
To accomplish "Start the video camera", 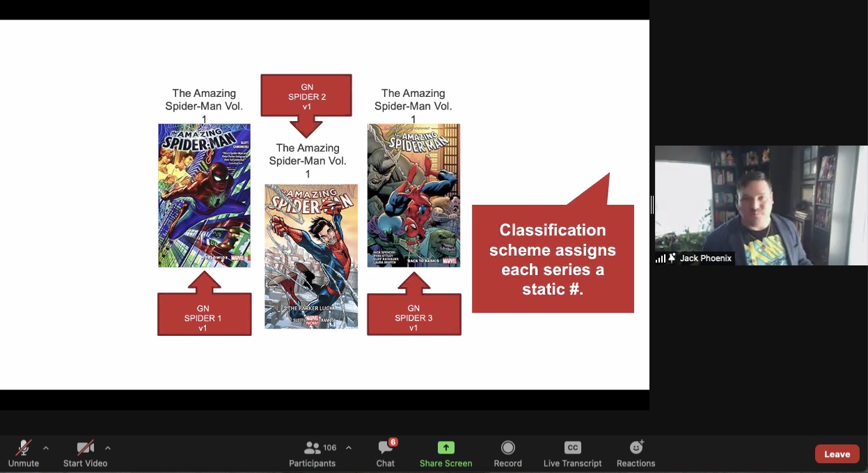I will pos(85,454).
